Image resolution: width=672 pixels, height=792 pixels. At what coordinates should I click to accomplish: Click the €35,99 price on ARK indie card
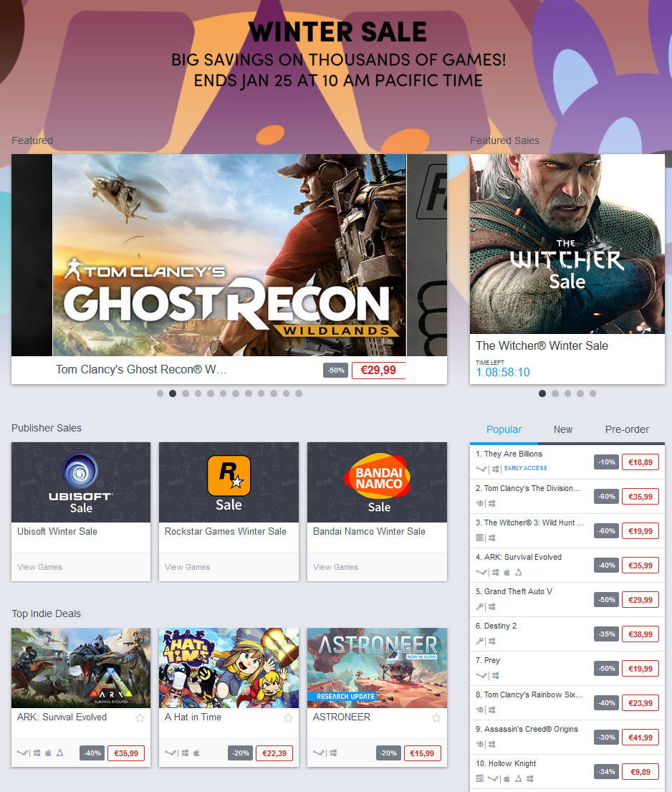tap(126, 753)
